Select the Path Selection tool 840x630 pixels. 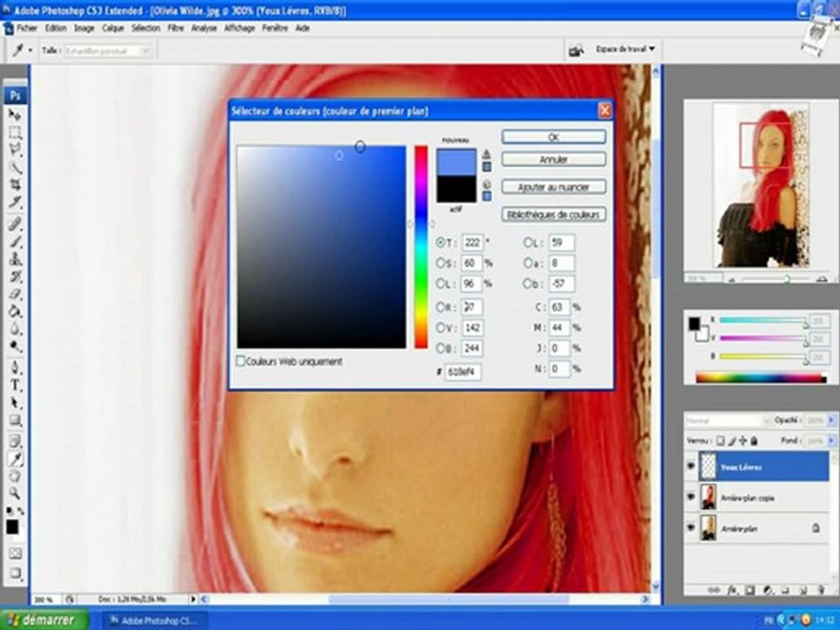click(15, 403)
